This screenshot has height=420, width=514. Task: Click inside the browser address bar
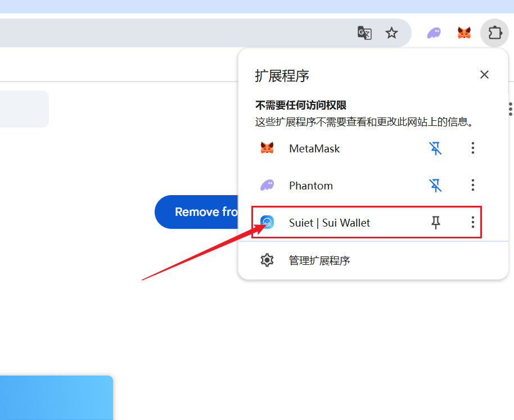pos(169,33)
